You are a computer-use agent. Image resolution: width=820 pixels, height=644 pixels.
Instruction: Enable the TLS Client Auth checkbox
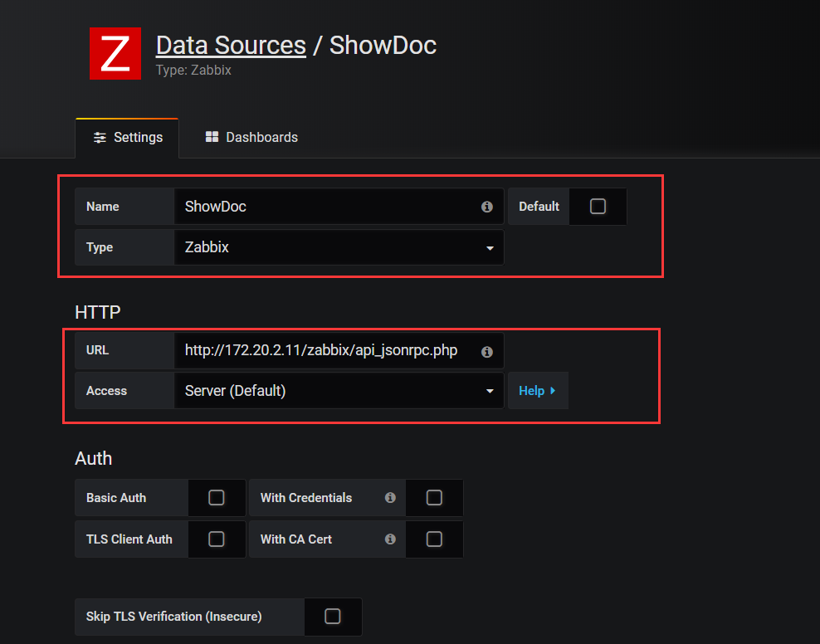pos(217,539)
